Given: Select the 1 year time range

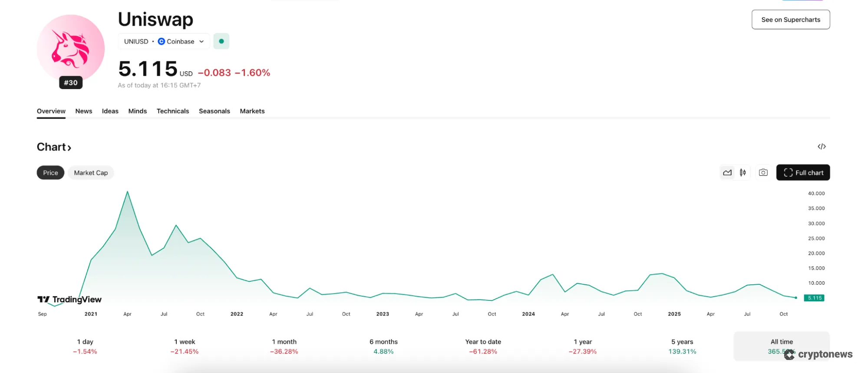Looking at the screenshot, I should pyautogui.click(x=583, y=346).
